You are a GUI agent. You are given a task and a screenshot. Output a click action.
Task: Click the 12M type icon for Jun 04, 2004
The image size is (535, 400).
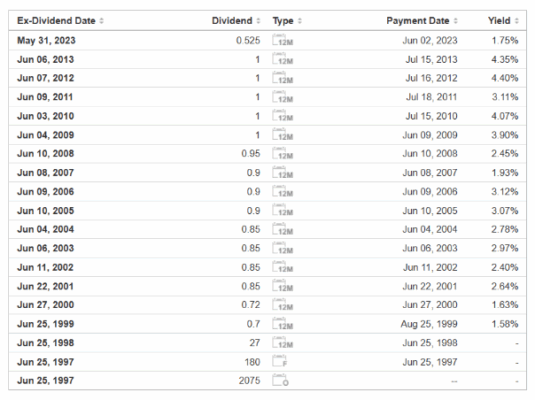(283, 229)
